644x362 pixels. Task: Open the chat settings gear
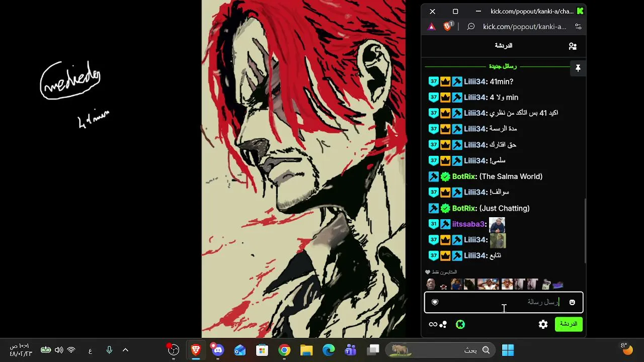point(543,324)
